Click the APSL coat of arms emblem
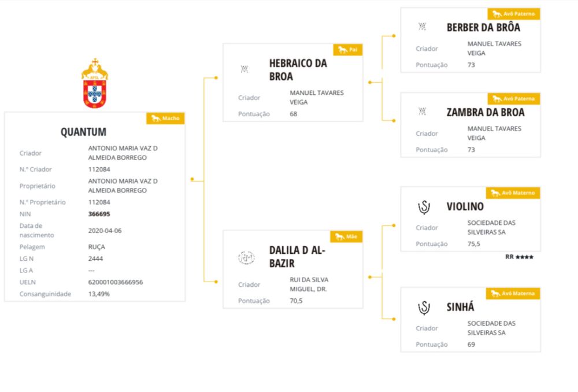 (x=94, y=84)
